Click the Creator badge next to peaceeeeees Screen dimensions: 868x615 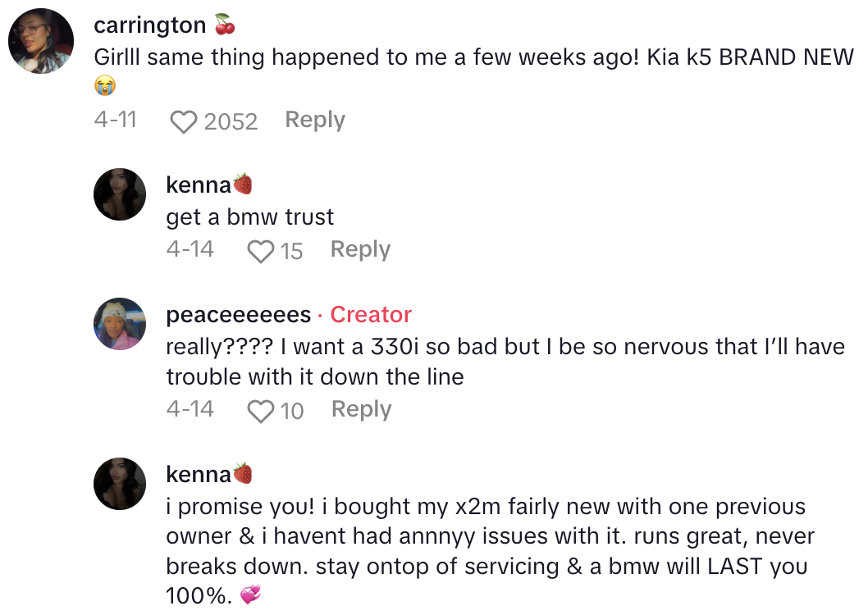point(371,315)
